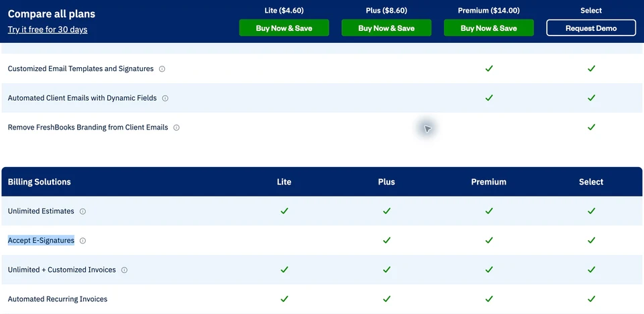The image size is (644, 314).
Task: Click the Compare all plans heading
Action: [52, 14]
